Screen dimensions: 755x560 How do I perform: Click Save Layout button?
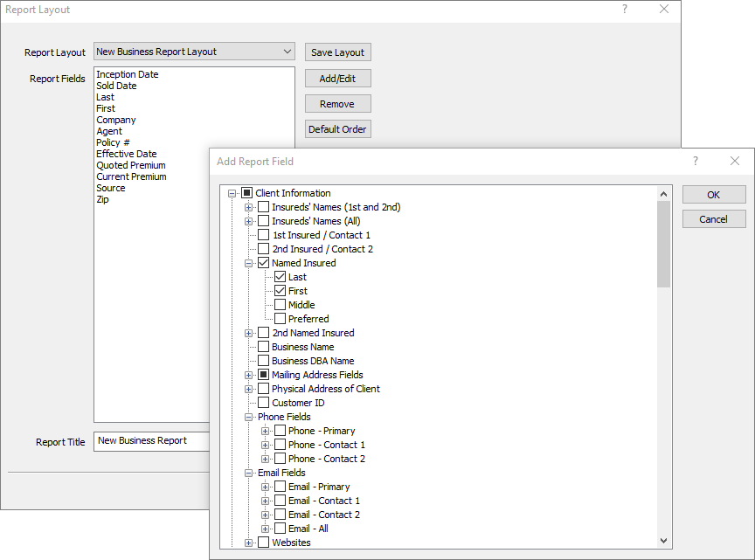(337, 52)
